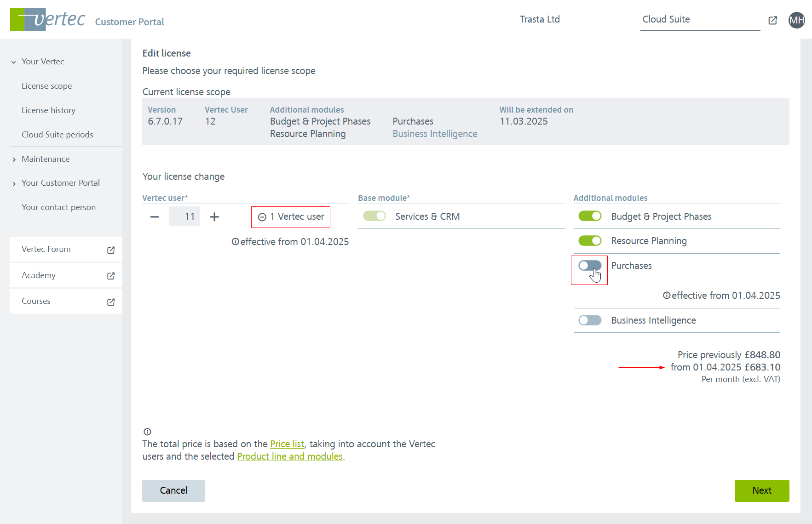
Task: Open the MH user avatar menu
Action: [796, 20]
